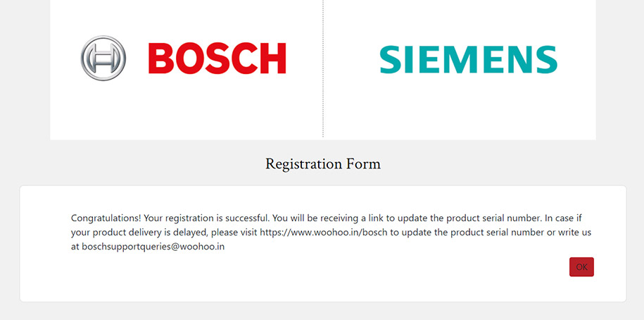Viewport: 644px width, 320px height.
Task: Click the letter B in the BOSCH wordmark
Action: (161, 59)
